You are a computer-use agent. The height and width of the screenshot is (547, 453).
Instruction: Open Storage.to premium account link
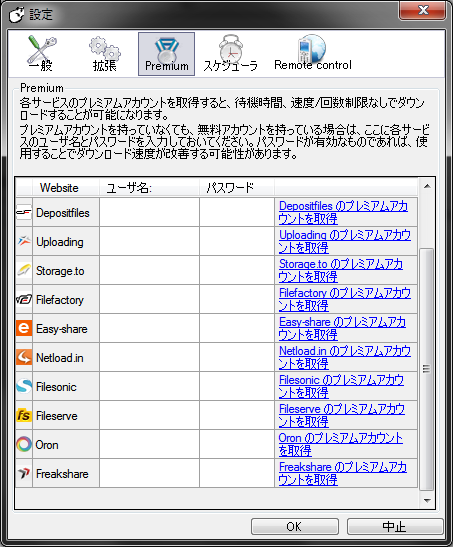point(341,270)
